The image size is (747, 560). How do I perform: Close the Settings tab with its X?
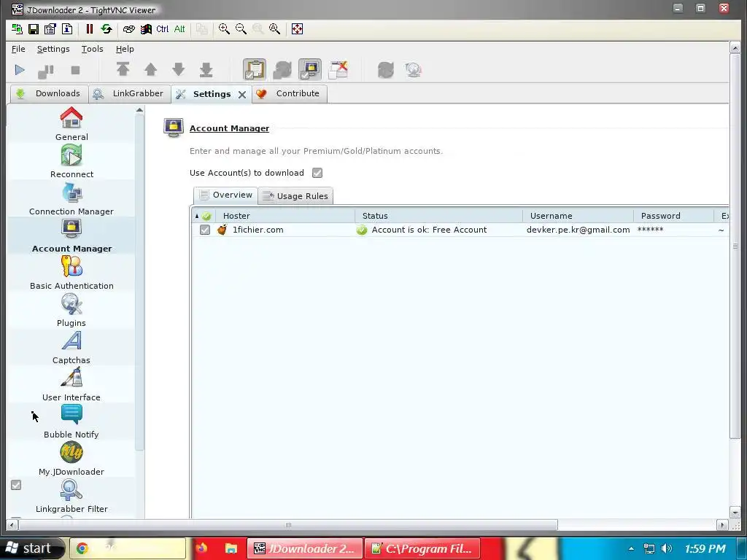[x=242, y=94]
